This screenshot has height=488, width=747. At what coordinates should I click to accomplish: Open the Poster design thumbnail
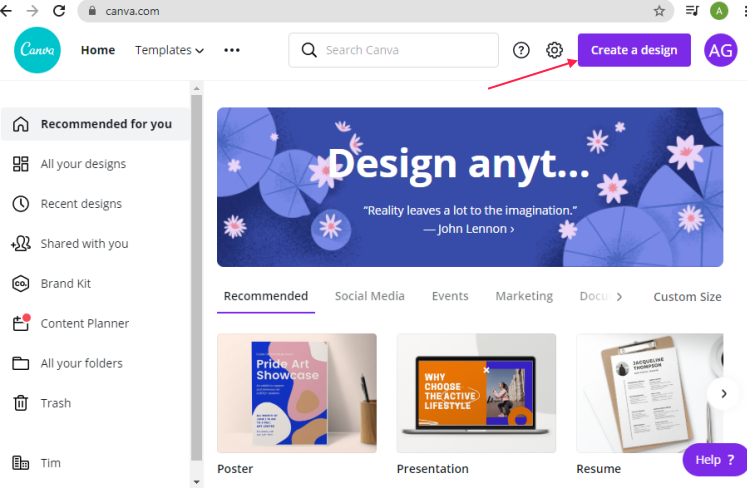[297, 393]
